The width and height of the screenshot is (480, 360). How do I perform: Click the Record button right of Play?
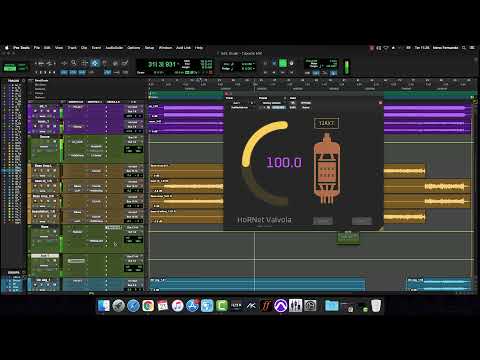point(292,63)
